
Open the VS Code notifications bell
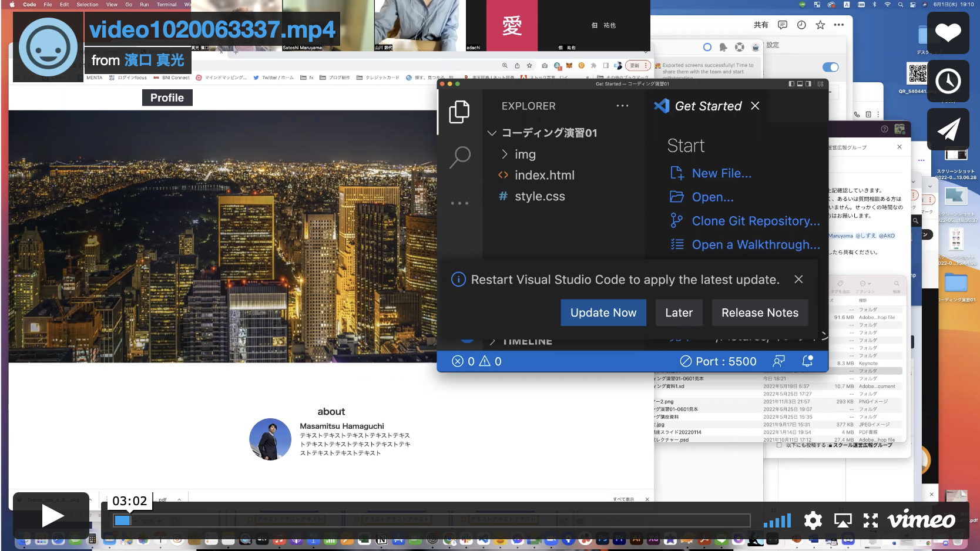(808, 361)
